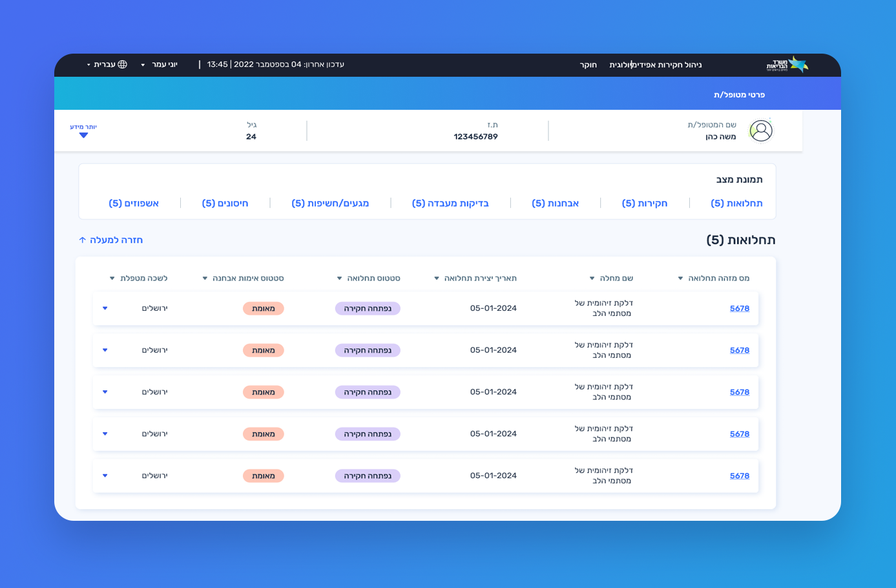Expand the first illness row arrow

click(105, 308)
